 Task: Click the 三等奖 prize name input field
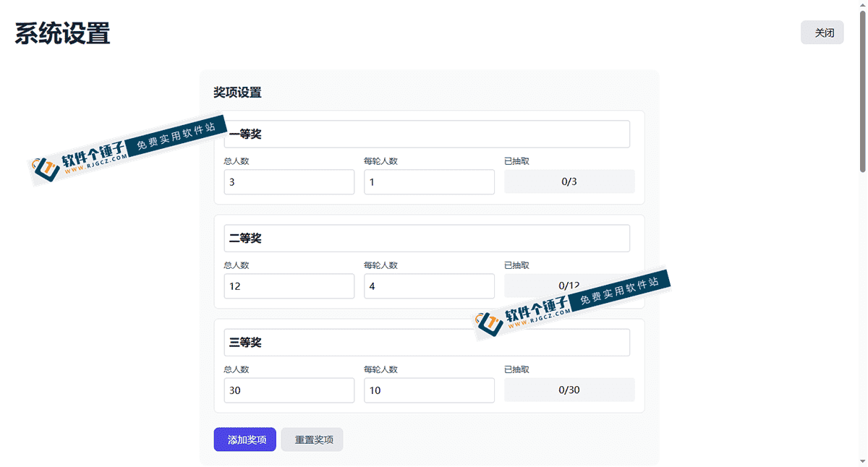(427, 342)
